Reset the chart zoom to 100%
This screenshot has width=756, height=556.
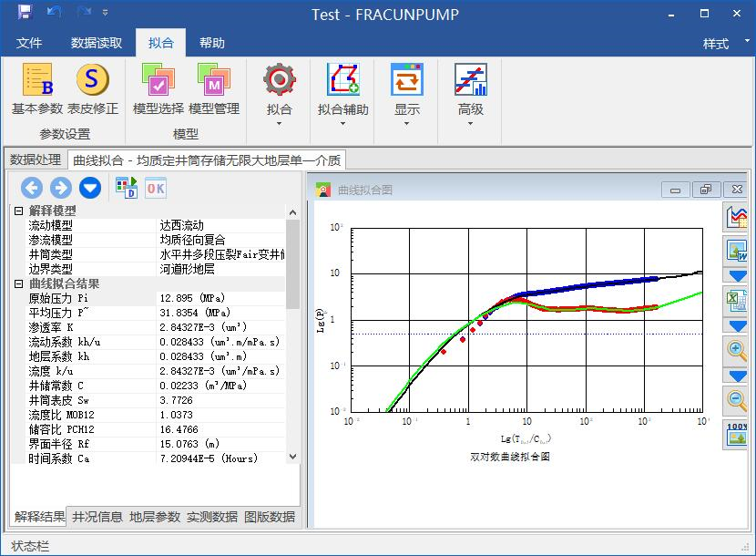click(736, 435)
